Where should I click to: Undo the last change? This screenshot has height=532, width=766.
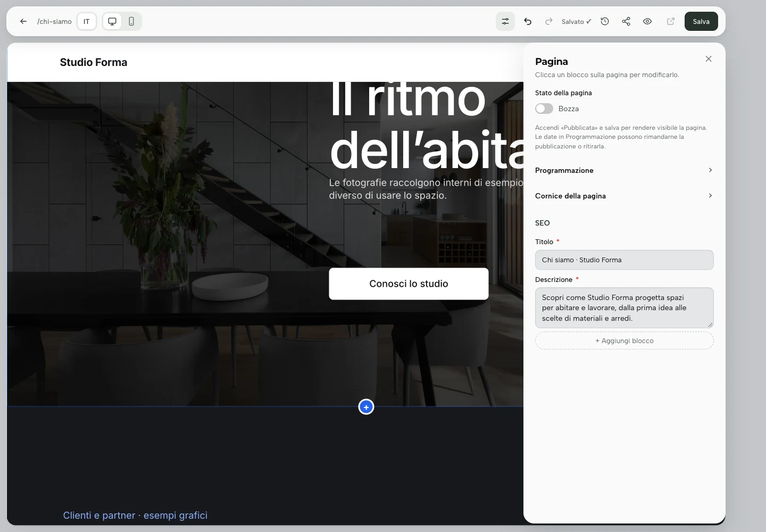pyautogui.click(x=528, y=21)
